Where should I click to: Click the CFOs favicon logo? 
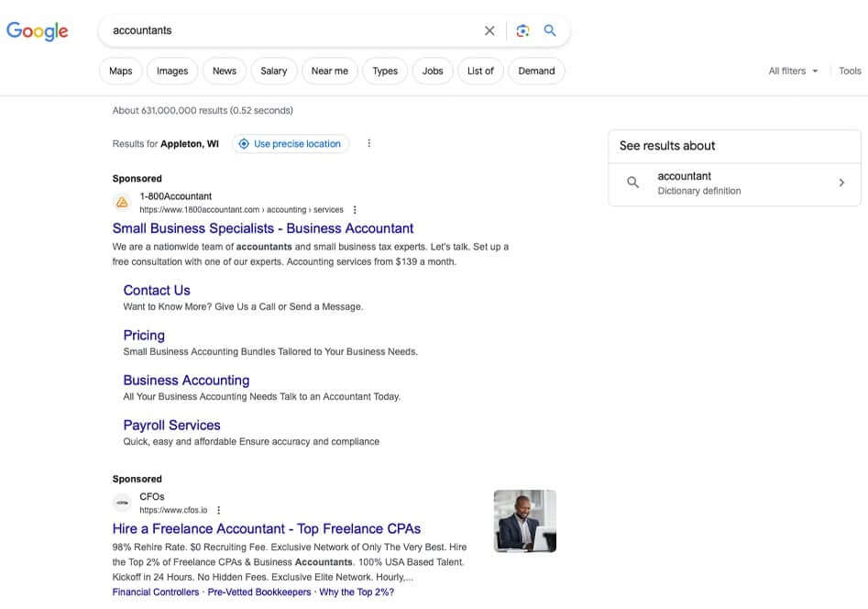pos(122,503)
